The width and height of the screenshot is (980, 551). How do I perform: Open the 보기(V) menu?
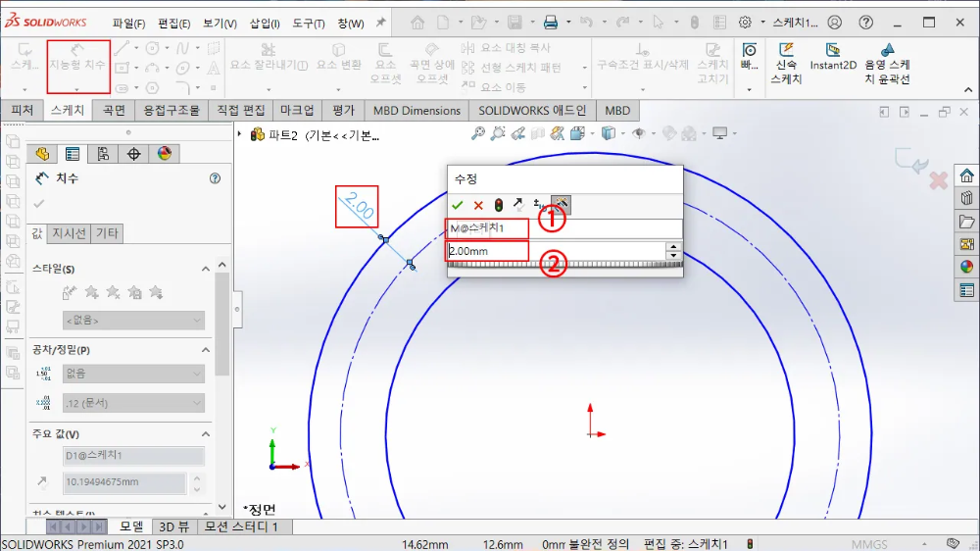(x=220, y=24)
